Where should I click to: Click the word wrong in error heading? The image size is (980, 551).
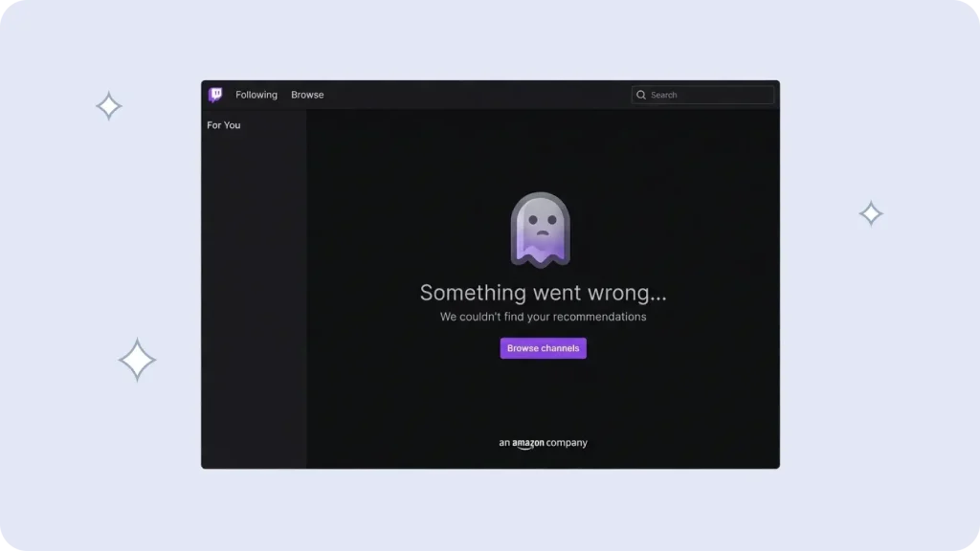coord(623,293)
